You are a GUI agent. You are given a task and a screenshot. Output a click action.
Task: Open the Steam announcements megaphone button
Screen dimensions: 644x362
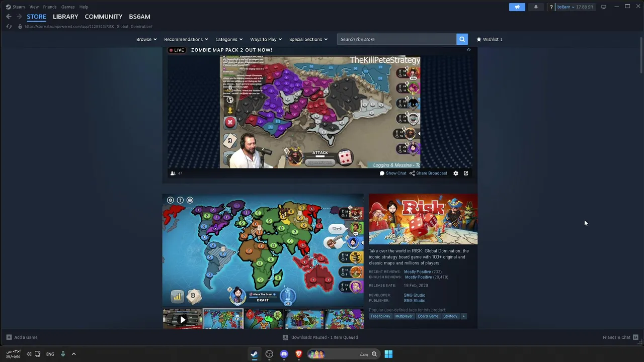click(517, 7)
